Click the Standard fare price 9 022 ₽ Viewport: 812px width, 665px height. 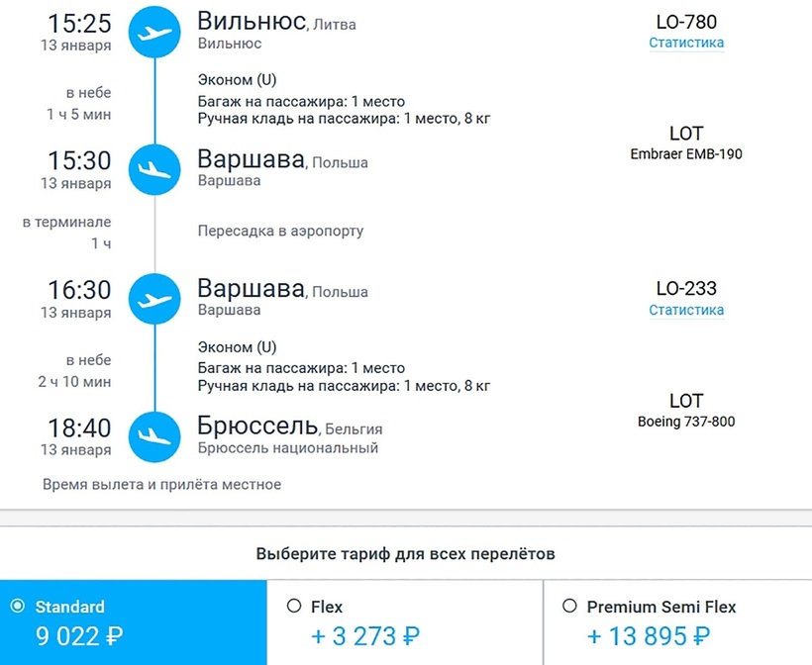pos(78,635)
